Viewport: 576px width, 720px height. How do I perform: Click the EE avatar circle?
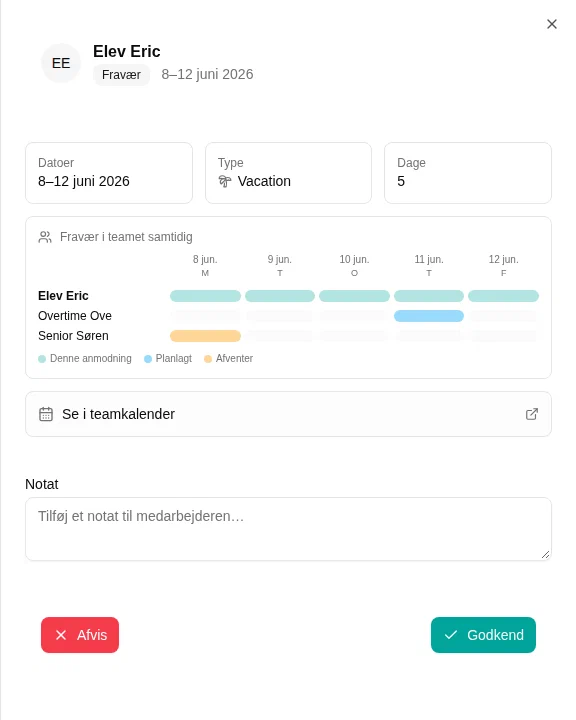(61, 63)
